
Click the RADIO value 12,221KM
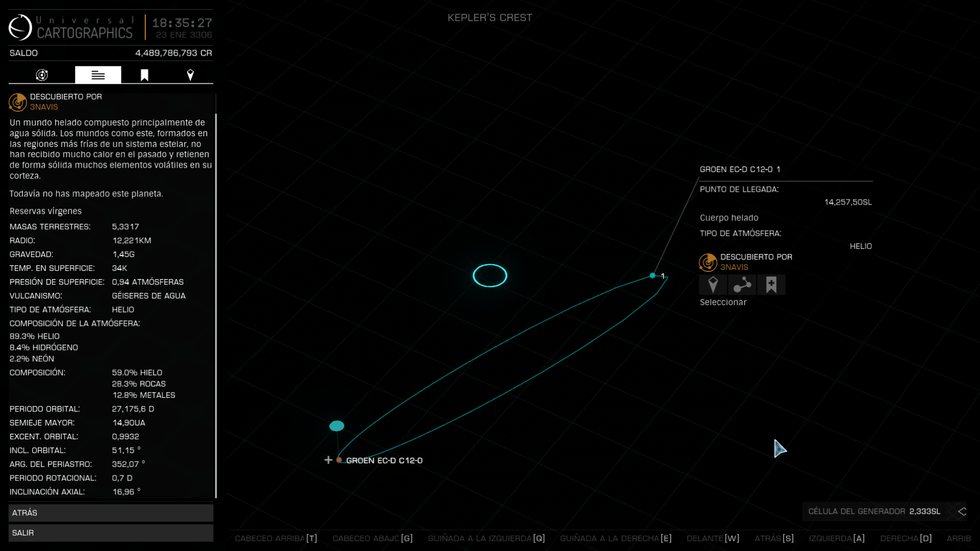pyautogui.click(x=132, y=240)
